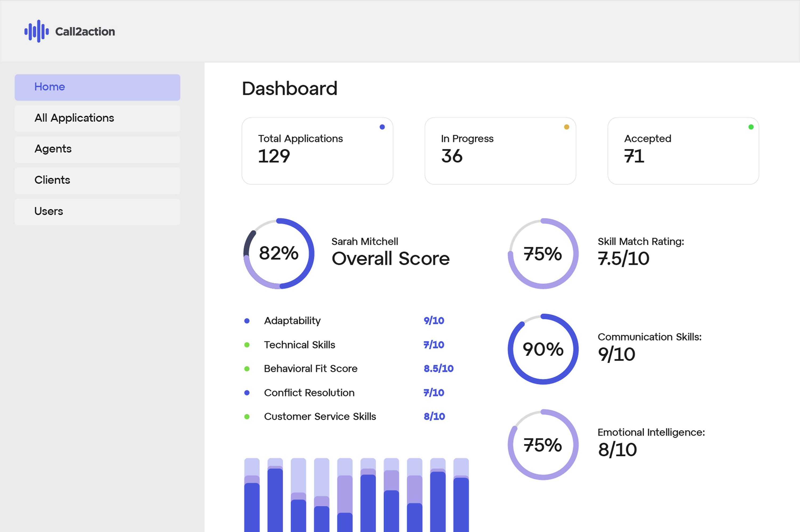Viewport: 800px width, 532px height.
Task: Open the Total Applications card
Action: point(317,151)
